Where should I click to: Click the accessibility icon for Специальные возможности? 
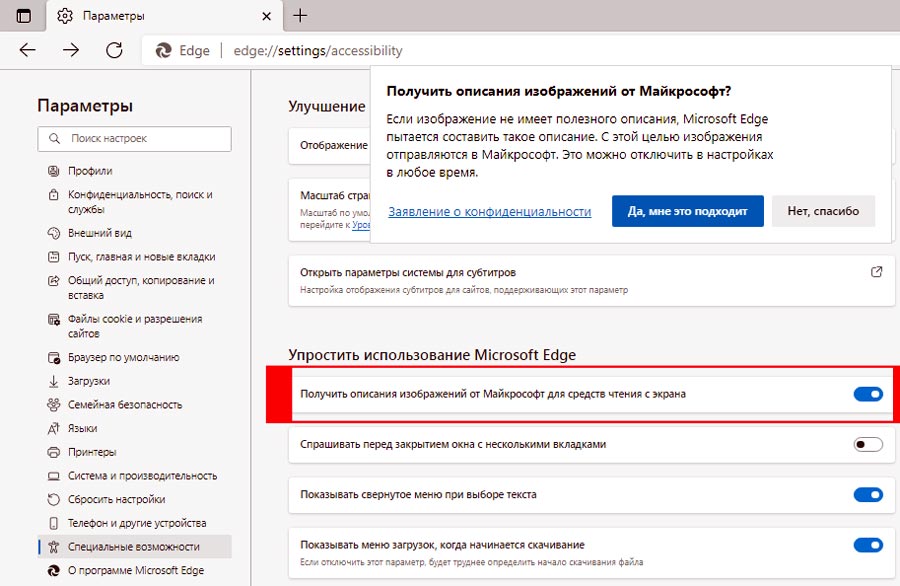(x=53, y=547)
